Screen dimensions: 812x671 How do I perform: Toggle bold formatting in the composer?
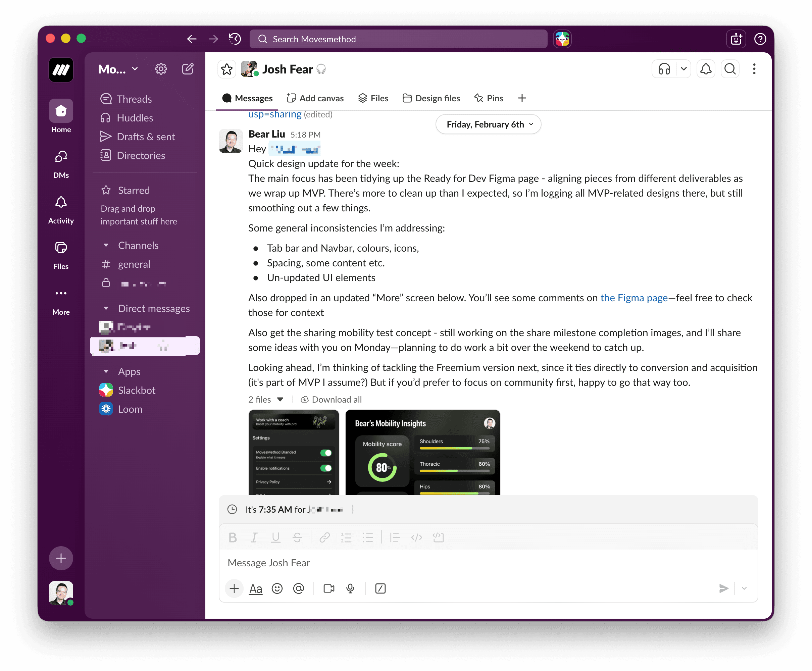[233, 537]
